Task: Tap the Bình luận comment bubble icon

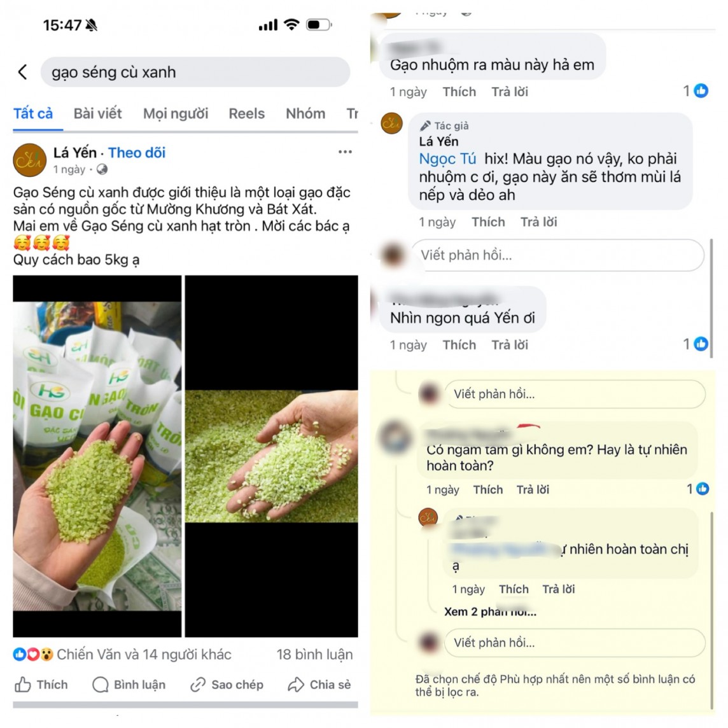Action: 101,684
